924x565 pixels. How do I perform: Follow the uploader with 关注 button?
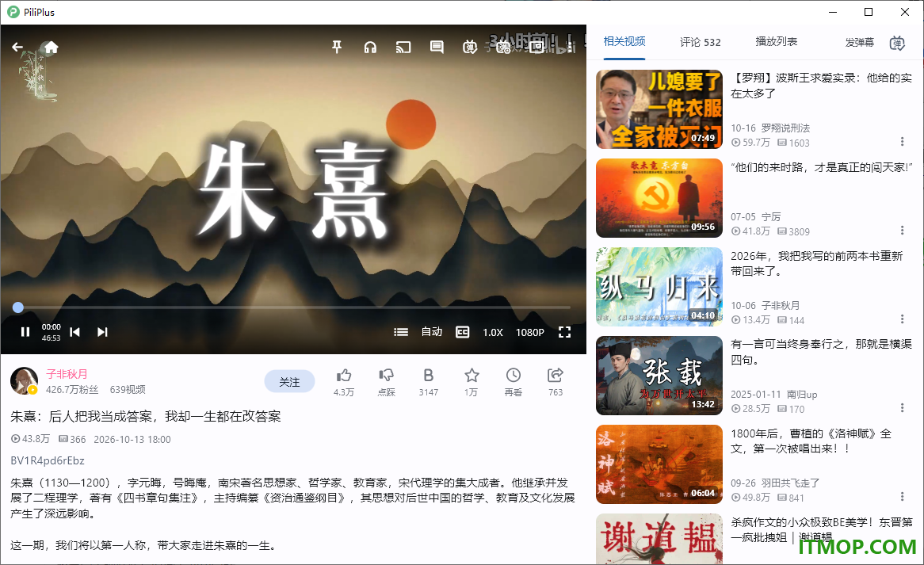[289, 382]
